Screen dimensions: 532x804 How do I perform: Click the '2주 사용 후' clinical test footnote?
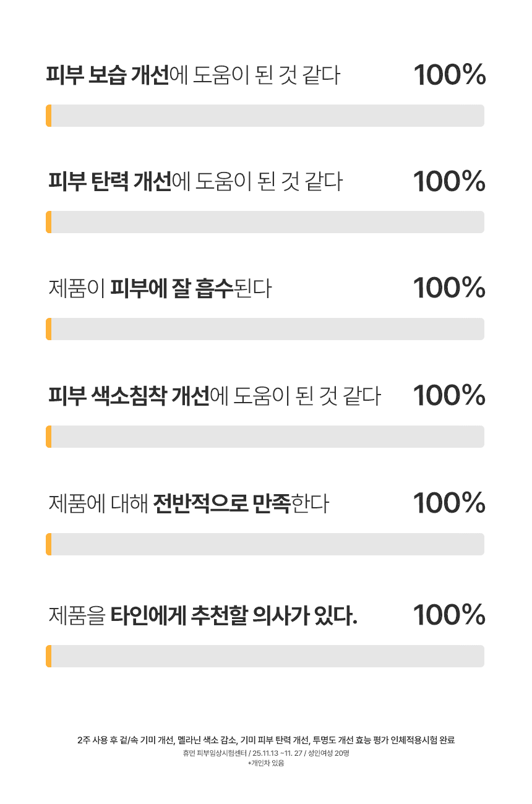coord(266,740)
